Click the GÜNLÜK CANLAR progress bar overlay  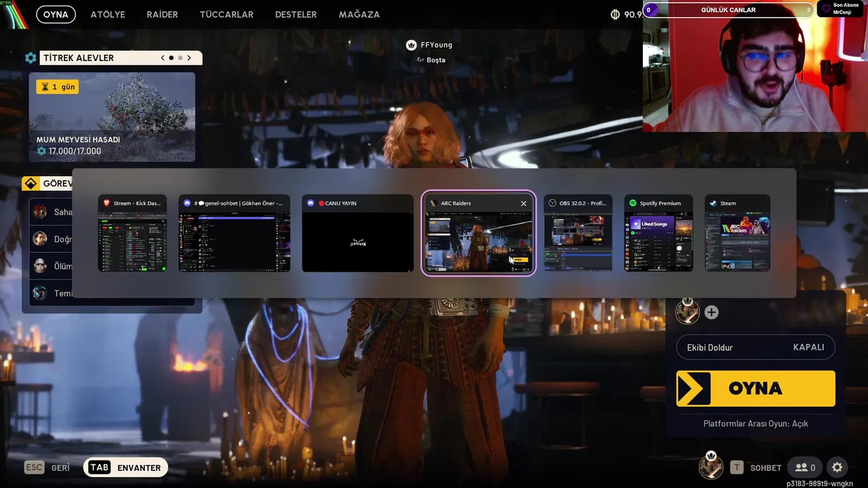(728, 10)
